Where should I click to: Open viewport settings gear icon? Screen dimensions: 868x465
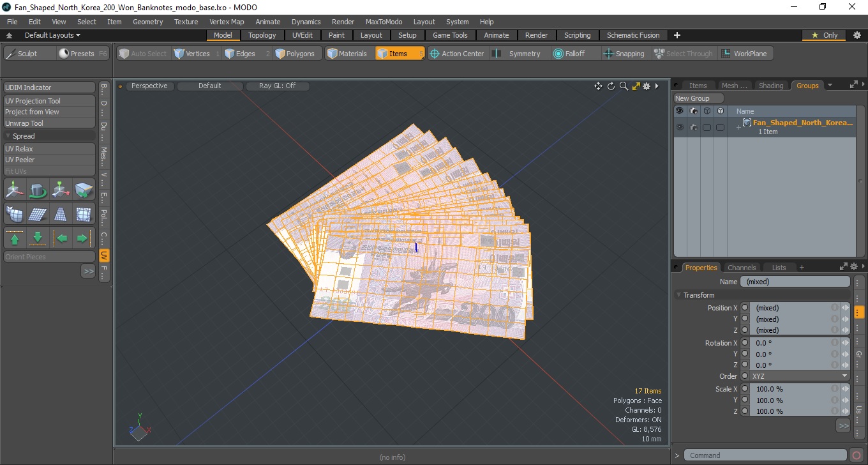point(647,86)
